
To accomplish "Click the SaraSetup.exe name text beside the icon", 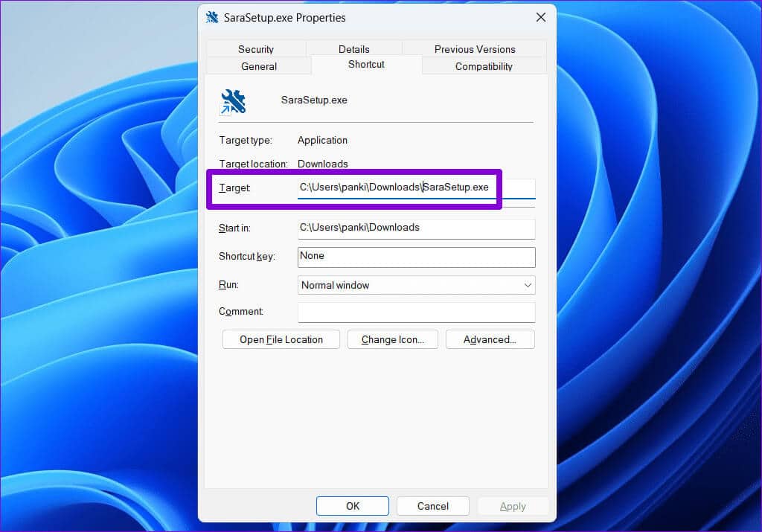I will [x=314, y=100].
